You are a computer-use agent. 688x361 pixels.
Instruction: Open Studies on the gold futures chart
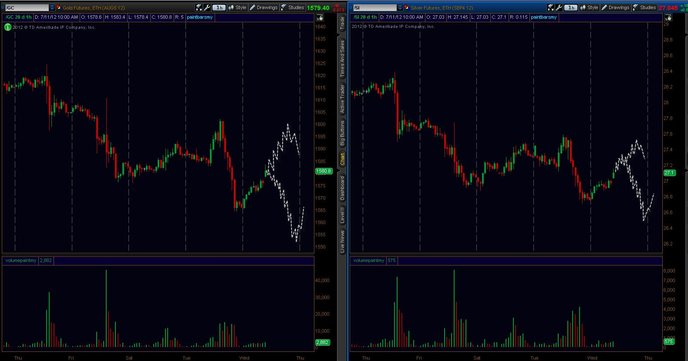coord(293,7)
